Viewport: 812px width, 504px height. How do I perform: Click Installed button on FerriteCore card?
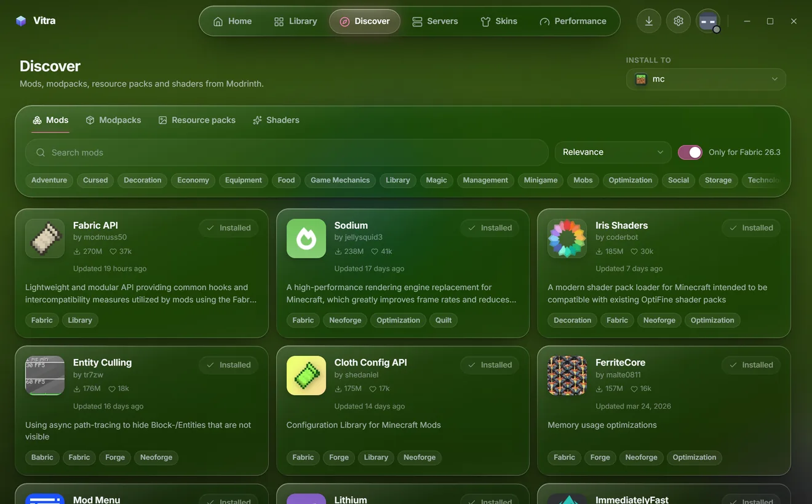click(751, 365)
